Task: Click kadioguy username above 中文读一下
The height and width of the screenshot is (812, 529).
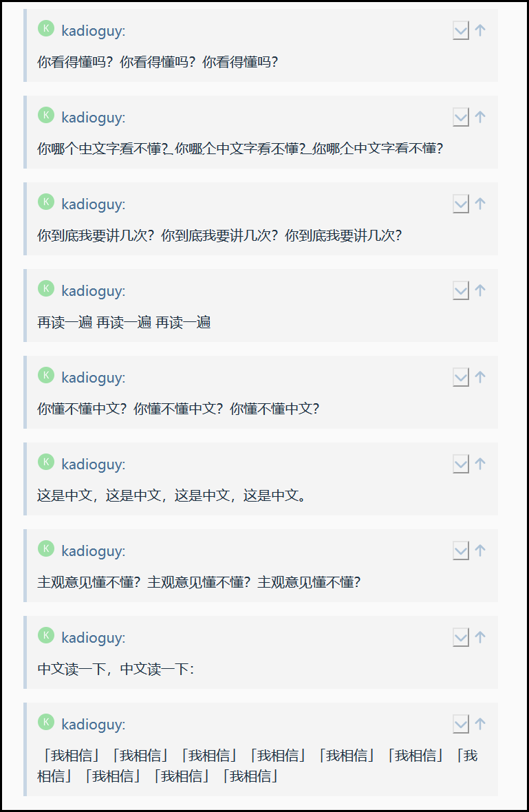Action: coord(93,638)
